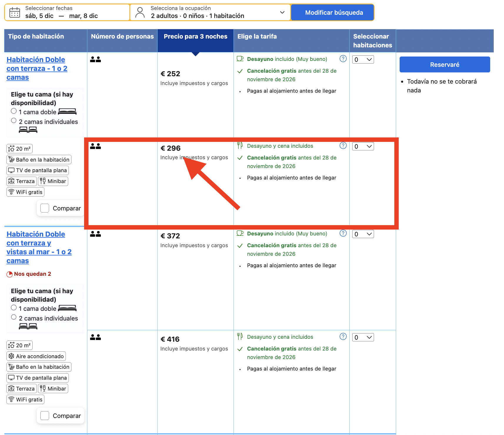Viewport: 504px width, 435px height.
Task: Open room quantity dropdown for €372 rate
Action: 363,234
